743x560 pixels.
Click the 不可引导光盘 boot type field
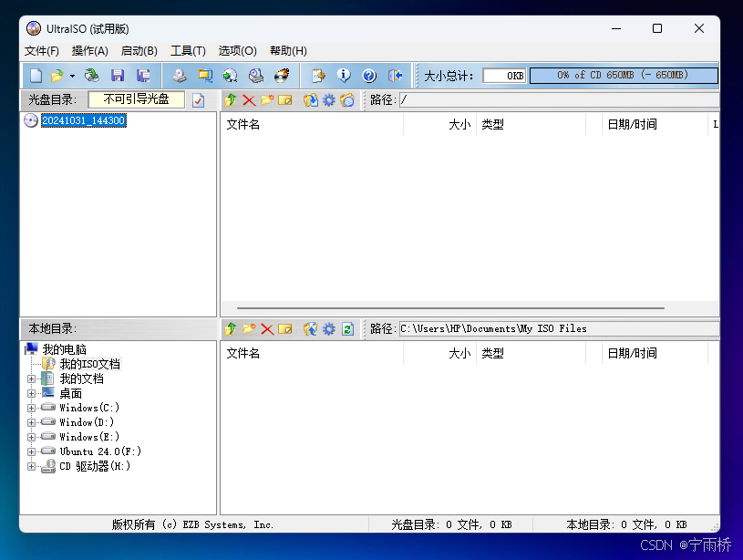tap(137, 99)
